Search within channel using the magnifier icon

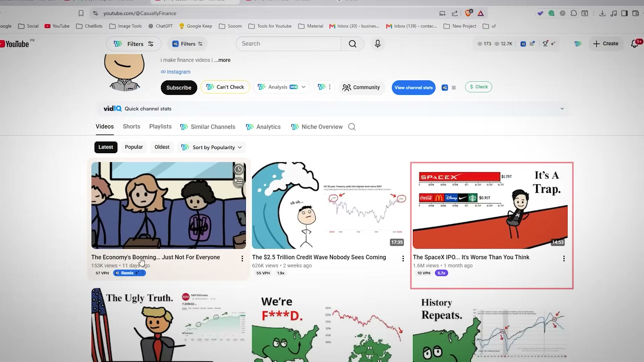click(352, 127)
